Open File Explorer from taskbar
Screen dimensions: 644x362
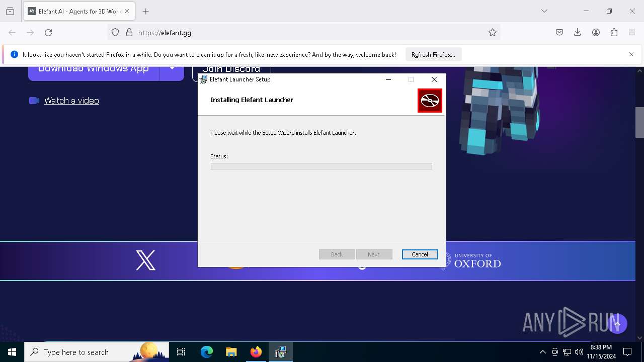[231, 352]
